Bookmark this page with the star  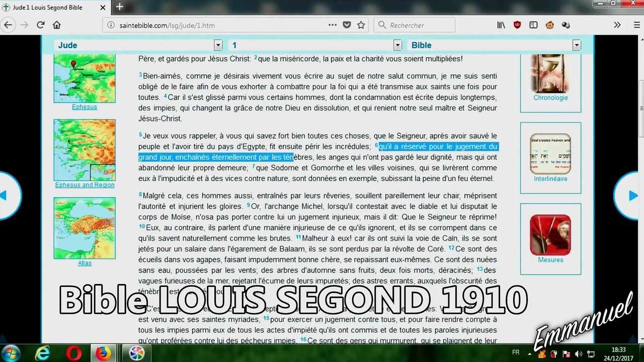pyautogui.click(x=361, y=25)
